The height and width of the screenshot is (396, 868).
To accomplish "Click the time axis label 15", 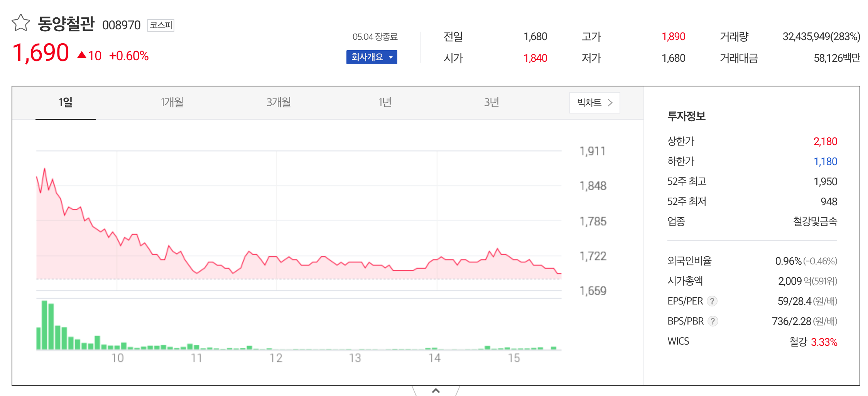I will (x=514, y=358).
